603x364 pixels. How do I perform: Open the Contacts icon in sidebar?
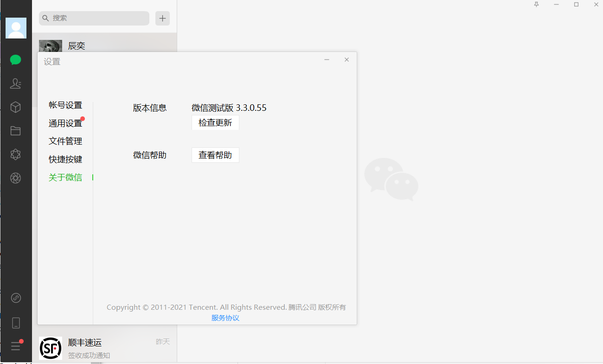[15, 83]
